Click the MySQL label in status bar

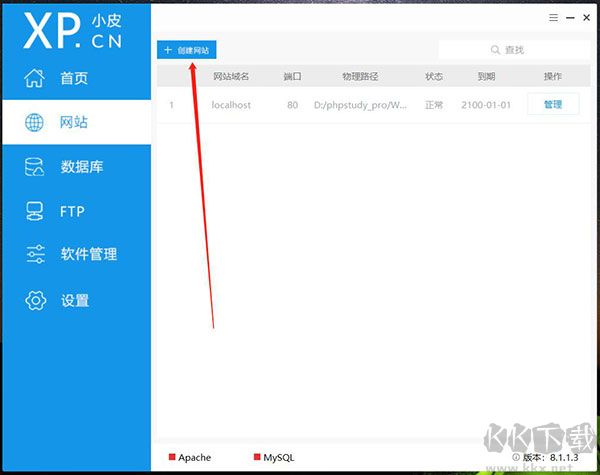point(279,457)
